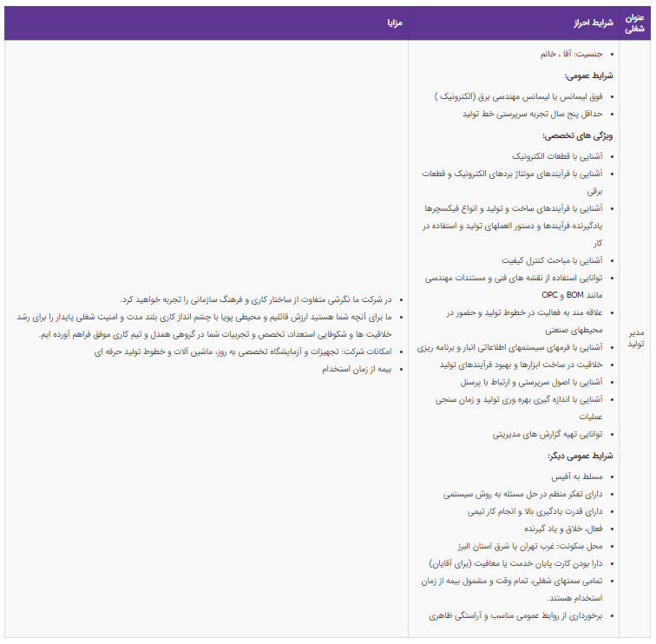
Task: Click the heading 'شرایط عمومی:'
Action: pos(588,76)
